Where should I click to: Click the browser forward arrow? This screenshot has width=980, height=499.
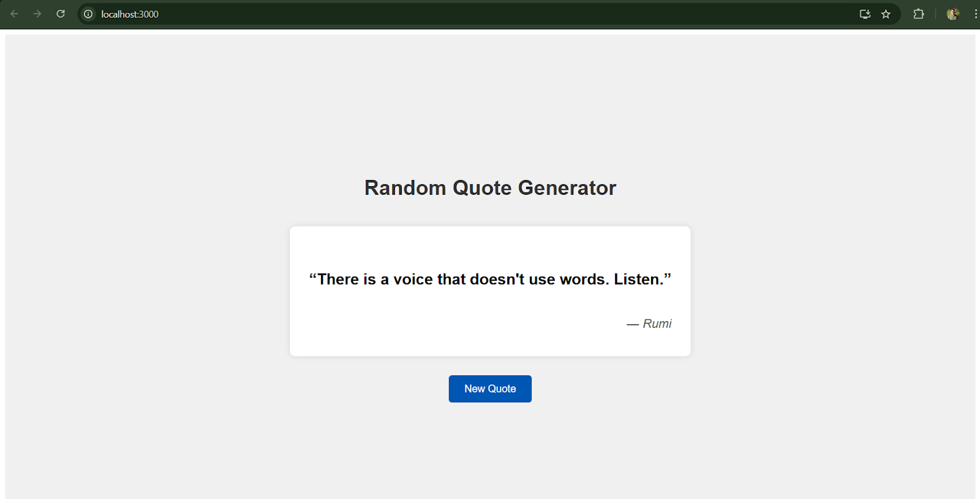[x=37, y=14]
